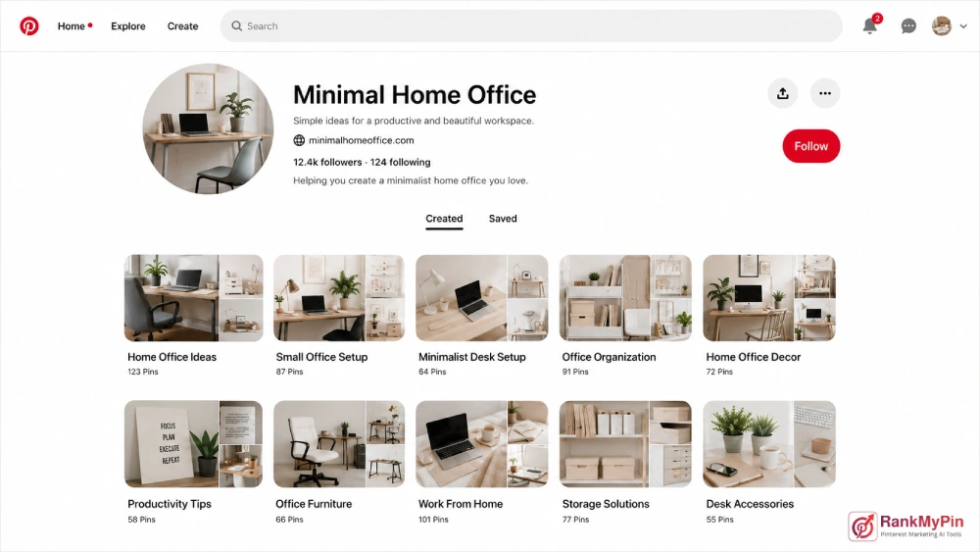Click the globe icon beside website

pos(299,140)
